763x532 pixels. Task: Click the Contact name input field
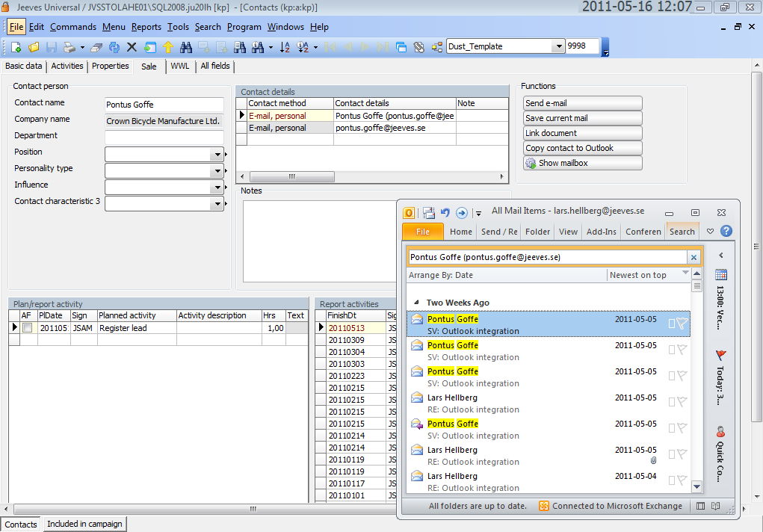point(164,105)
